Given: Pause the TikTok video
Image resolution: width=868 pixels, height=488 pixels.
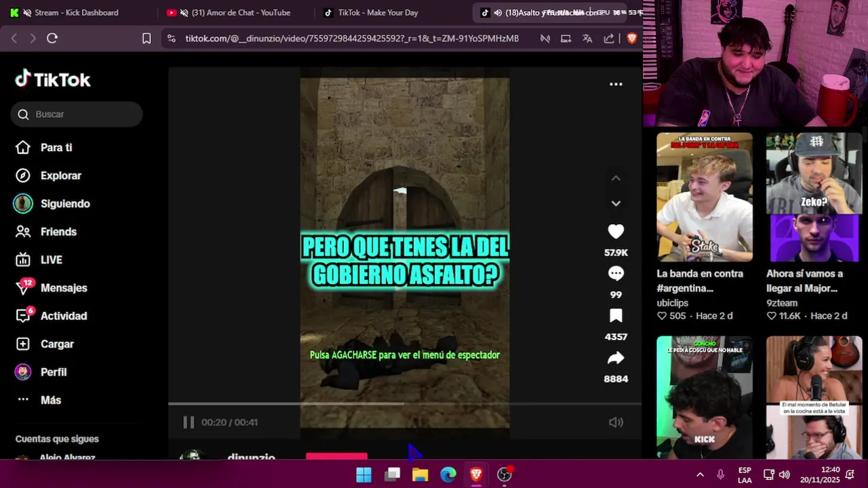Looking at the screenshot, I should point(189,422).
